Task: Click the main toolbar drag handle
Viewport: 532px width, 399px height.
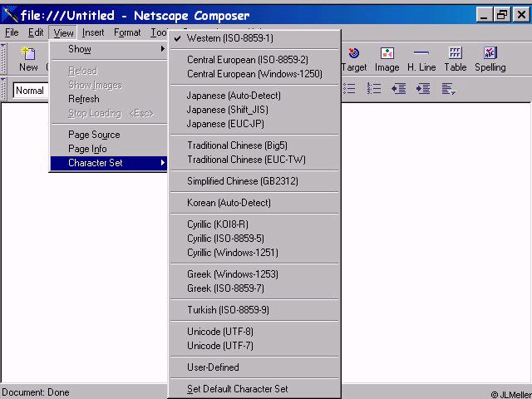Action: [3, 59]
